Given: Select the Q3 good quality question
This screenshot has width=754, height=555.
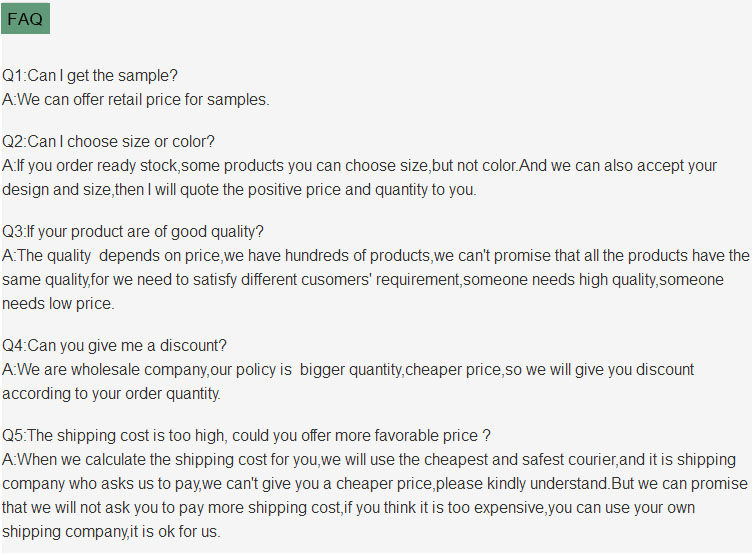Looking at the screenshot, I should (133, 232).
